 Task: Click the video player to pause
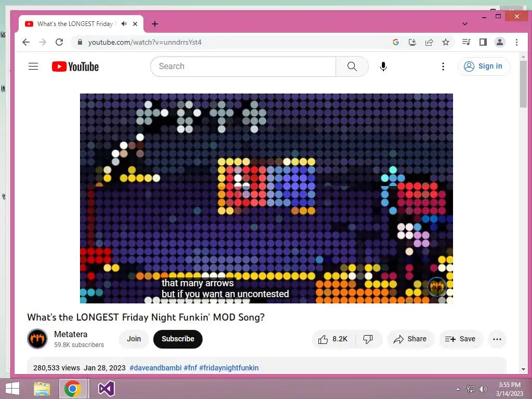(267, 198)
